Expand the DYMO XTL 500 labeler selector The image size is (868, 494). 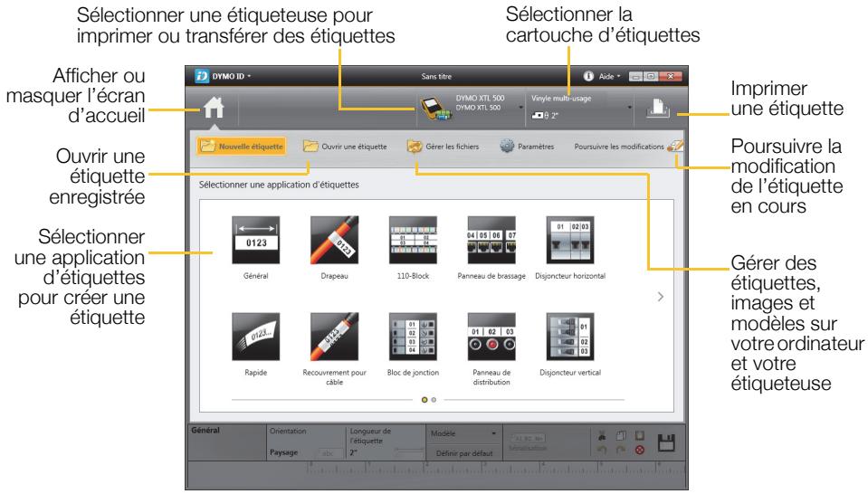(521, 108)
